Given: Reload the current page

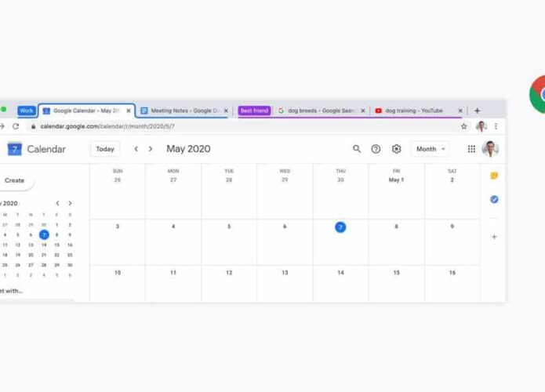Looking at the screenshot, I should (x=16, y=126).
